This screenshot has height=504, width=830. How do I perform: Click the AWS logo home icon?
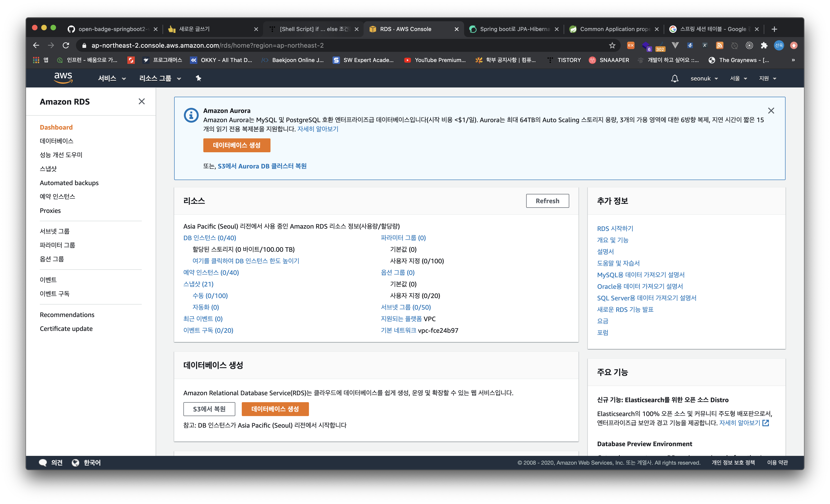pos(63,78)
